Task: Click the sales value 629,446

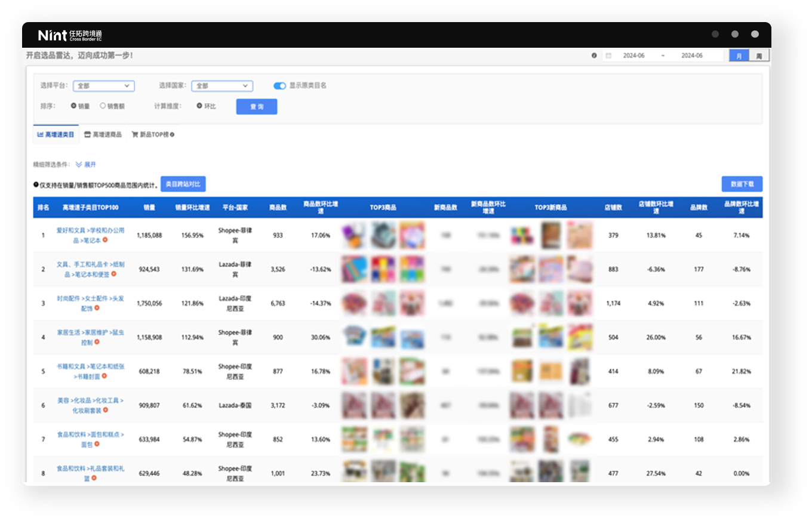Action: 149,473
